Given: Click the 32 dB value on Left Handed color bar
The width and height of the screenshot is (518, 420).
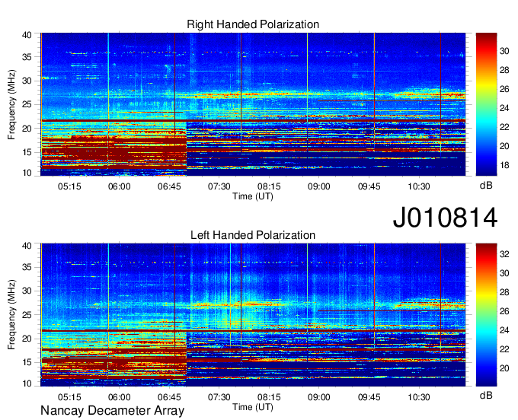Looking at the screenshot, I should pyautogui.click(x=504, y=254).
